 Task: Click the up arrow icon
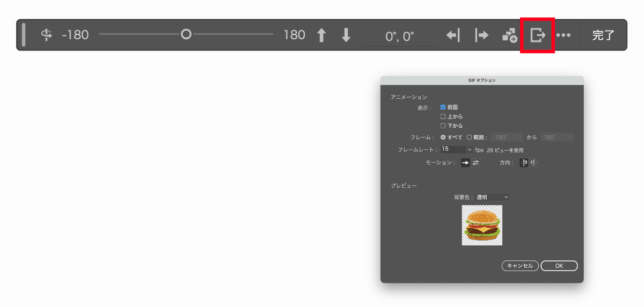321,35
